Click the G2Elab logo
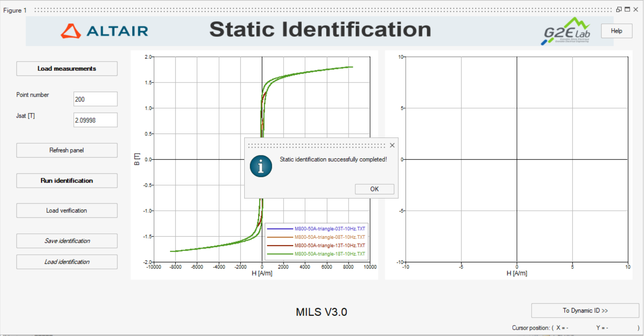644x336 pixels. click(566, 31)
